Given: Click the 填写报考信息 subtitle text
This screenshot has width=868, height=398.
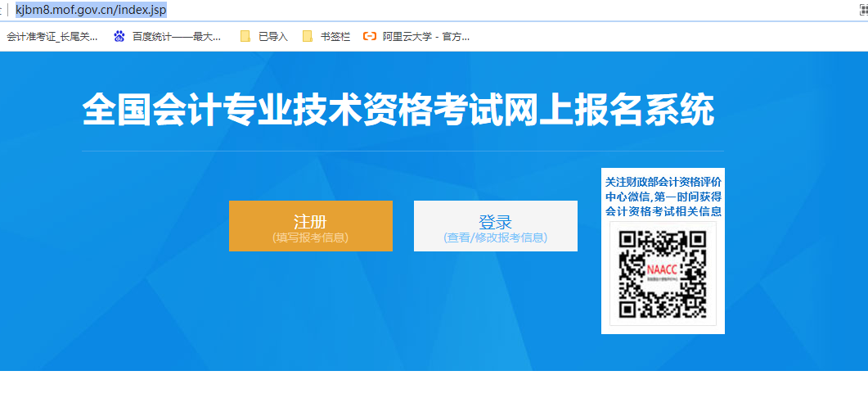Looking at the screenshot, I should click(310, 237).
